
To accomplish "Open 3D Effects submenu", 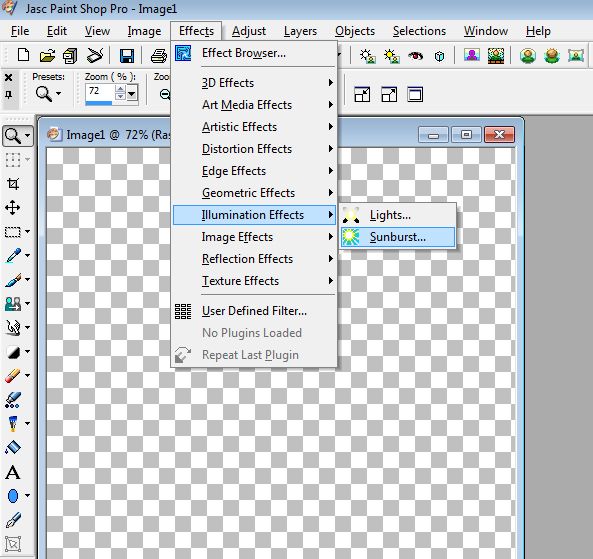I will coord(254,83).
